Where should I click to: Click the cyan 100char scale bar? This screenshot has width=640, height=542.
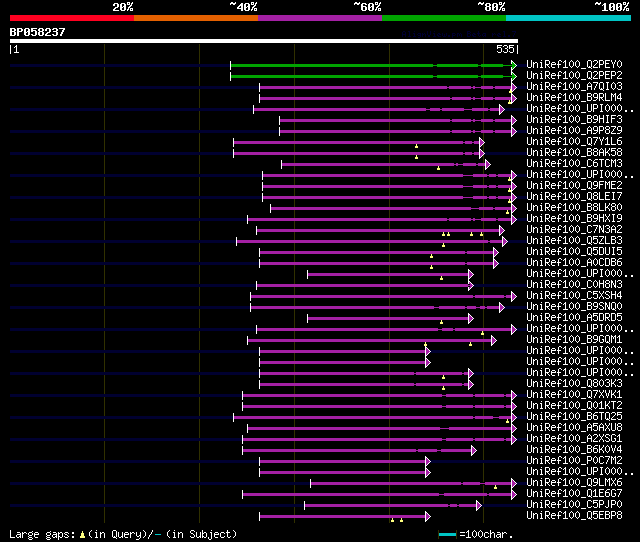(447, 534)
